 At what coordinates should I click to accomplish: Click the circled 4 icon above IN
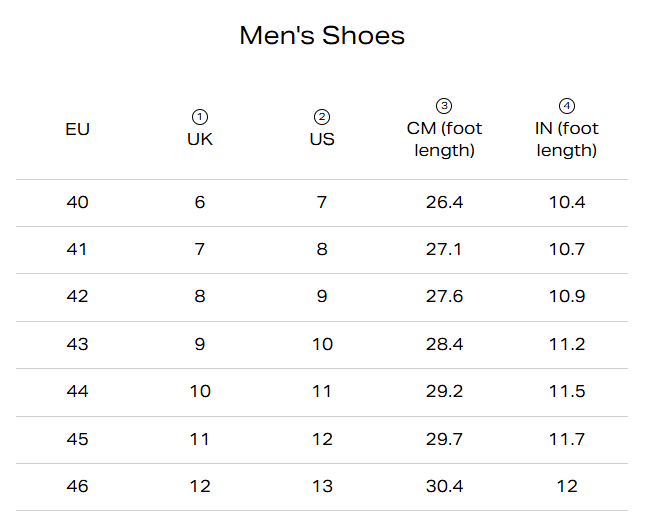coord(567,106)
